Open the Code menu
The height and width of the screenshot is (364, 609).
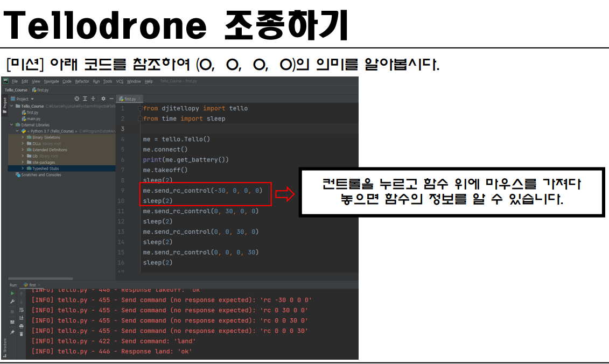click(x=67, y=81)
